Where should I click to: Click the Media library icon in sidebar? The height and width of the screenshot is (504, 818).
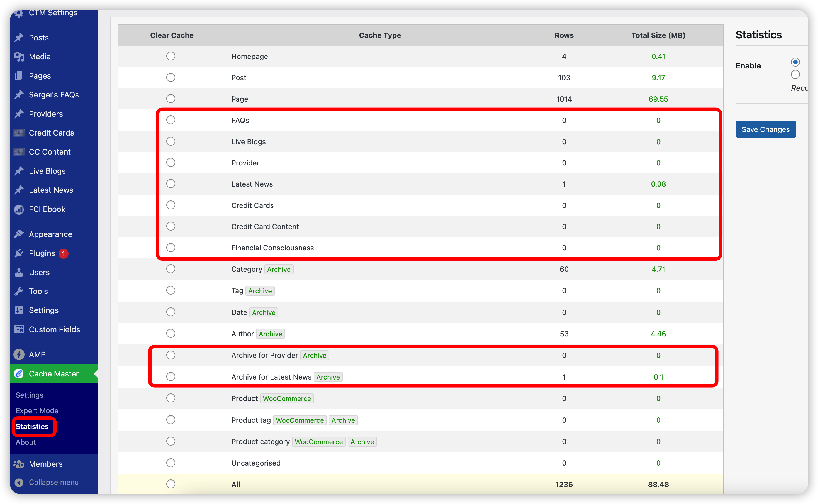click(19, 57)
